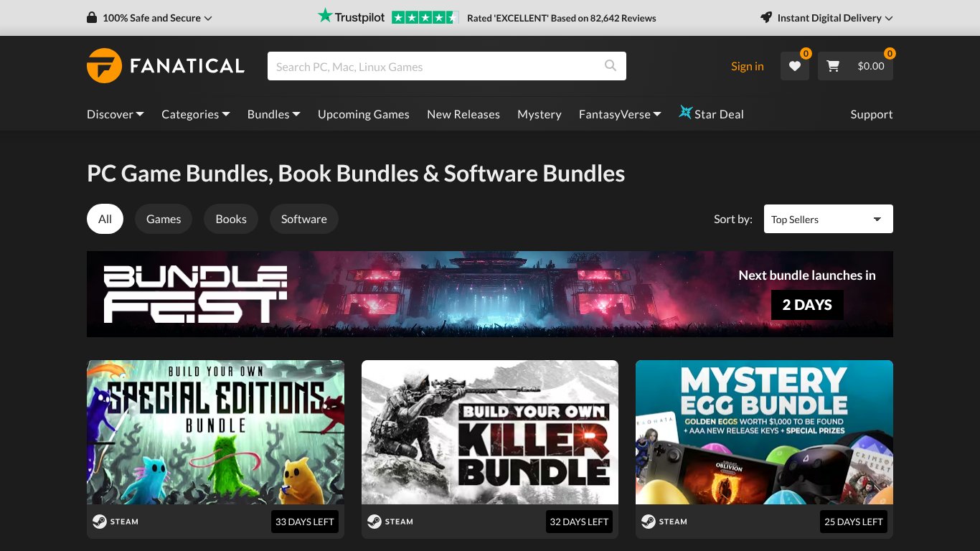Open the Discover menu
Viewport: 980px width, 551px height.
coord(116,114)
